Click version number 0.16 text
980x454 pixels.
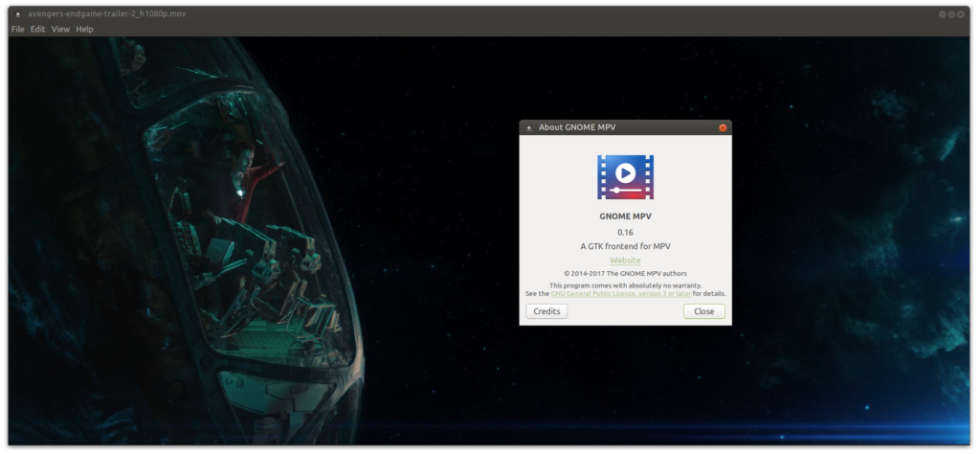pos(625,233)
